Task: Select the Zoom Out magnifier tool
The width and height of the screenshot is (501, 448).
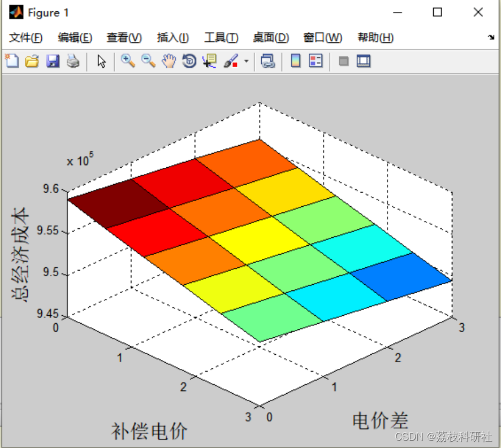Action: click(x=148, y=60)
